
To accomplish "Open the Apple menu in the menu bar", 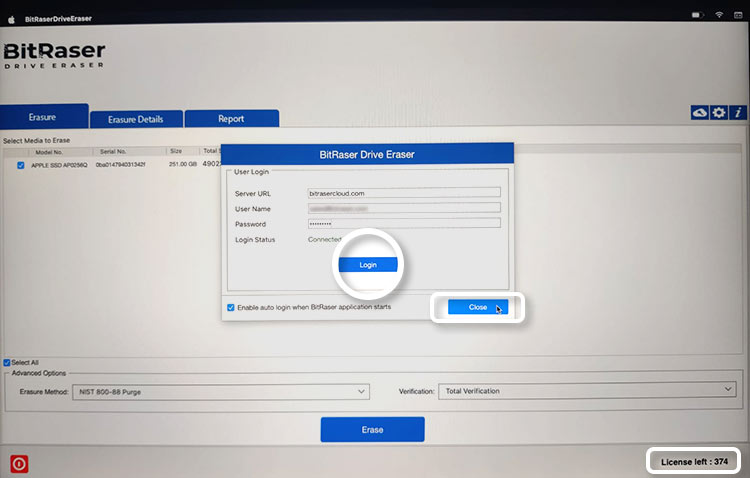I will 11,20.
